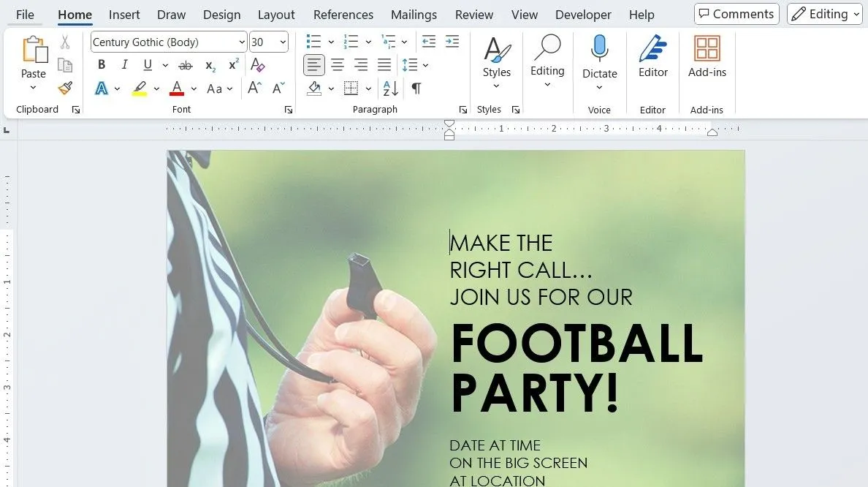Enable center paragraph alignment

click(x=338, y=64)
